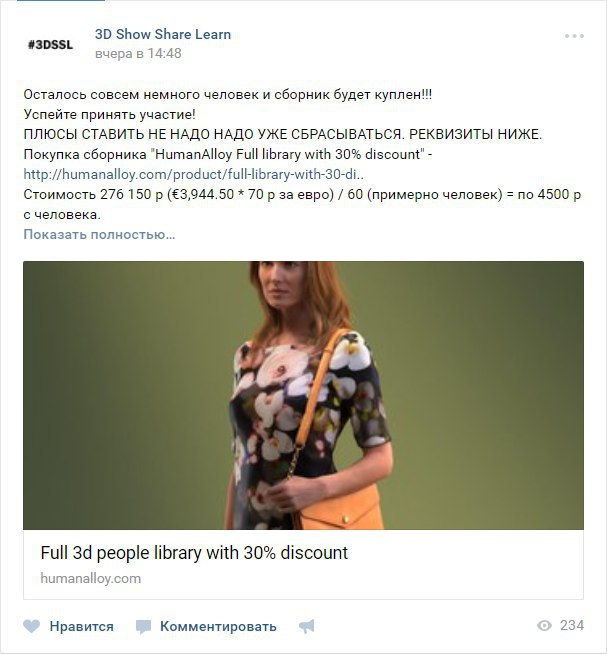Click the #3DSSL group avatar
Screen dimensions: 607x654
pos(50,44)
